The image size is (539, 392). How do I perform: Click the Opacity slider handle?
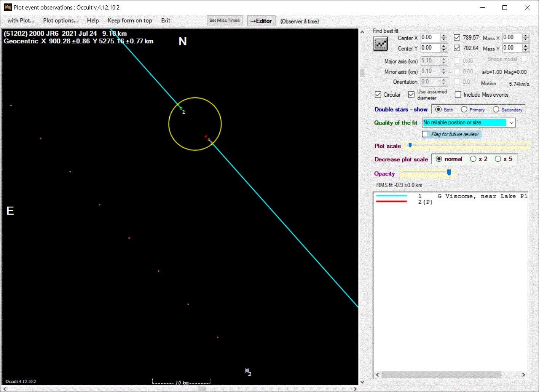[x=449, y=173]
